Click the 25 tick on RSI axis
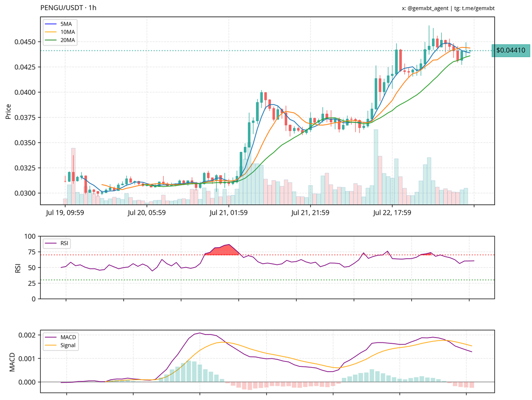 tap(33, 283)
